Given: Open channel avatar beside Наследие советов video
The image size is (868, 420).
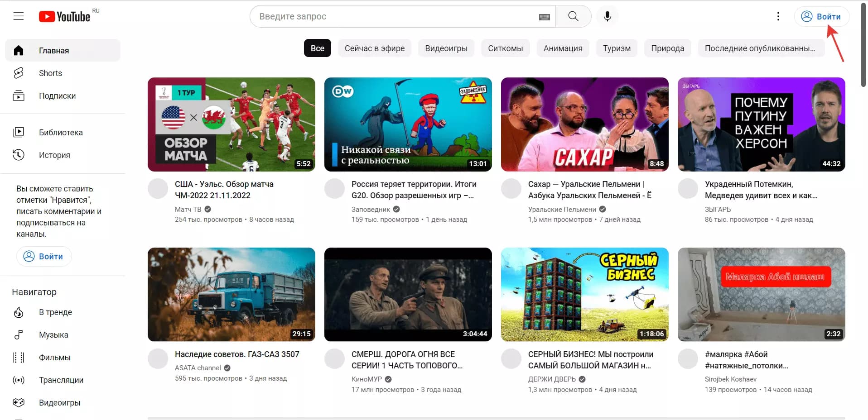Looking at the screenshot, I should (x=158, y=359).
